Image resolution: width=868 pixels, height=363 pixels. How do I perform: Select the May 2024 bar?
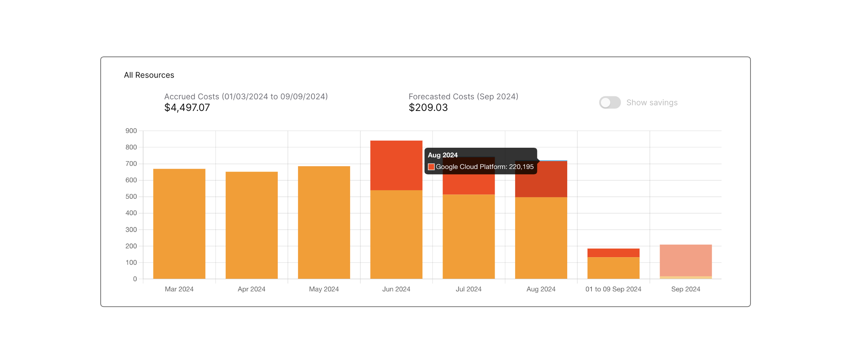tap(324, 223)
